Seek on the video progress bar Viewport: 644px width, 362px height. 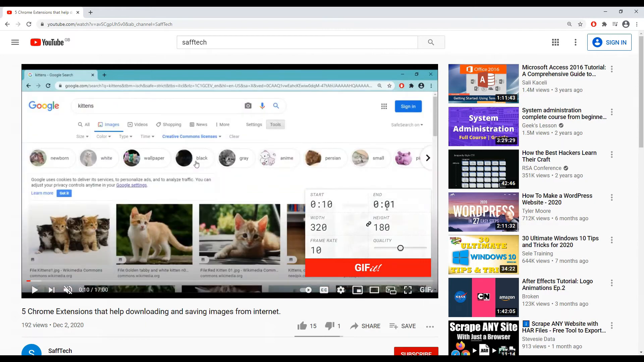pyautogui.click(x=230, y=281)
